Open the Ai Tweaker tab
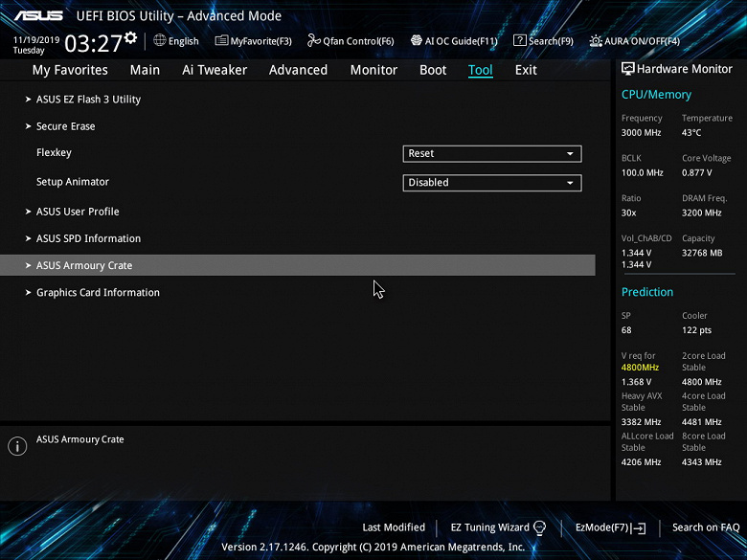This screenshot has height=560, width=747. (x=215, y=70)
